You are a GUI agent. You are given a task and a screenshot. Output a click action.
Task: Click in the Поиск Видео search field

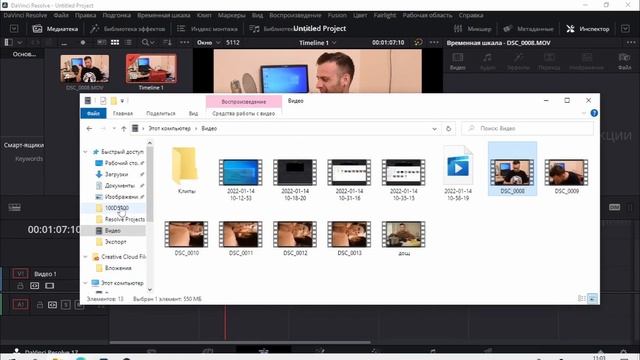[x=527, y=129]
